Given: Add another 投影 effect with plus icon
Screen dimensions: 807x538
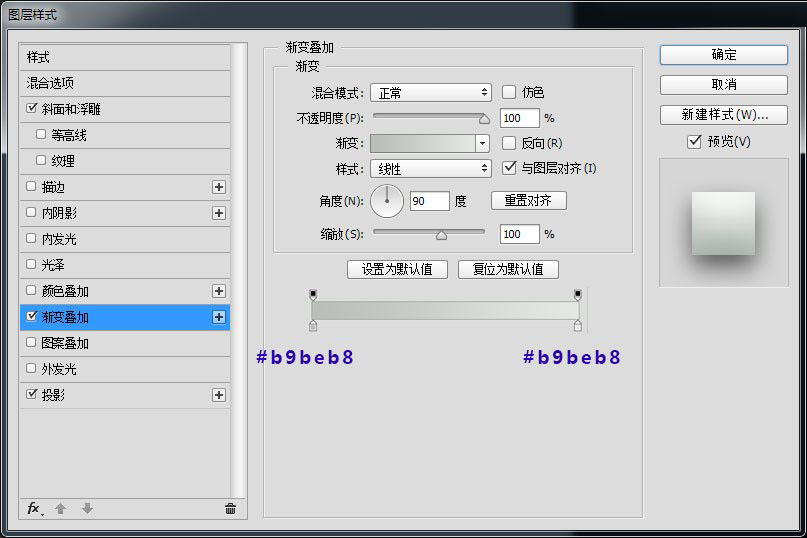Looking at the screenshot, I should pos(219,395).
